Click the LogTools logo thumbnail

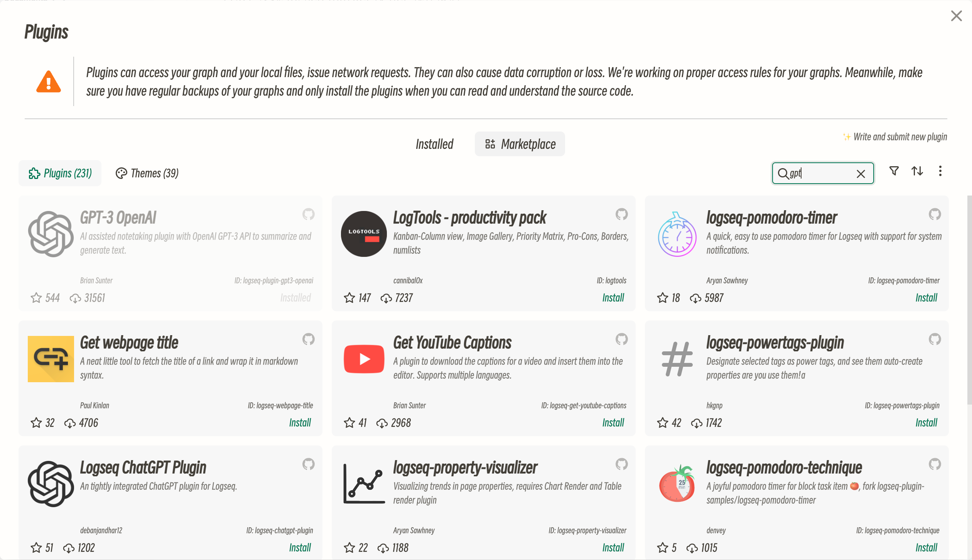pyautogui.click(x=363, y=234)
